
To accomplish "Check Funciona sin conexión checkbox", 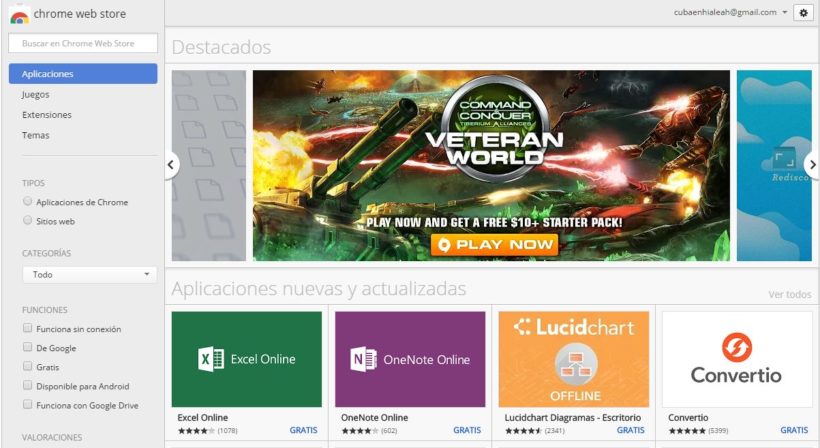I will pyautogui.click(x=28, y=328).
